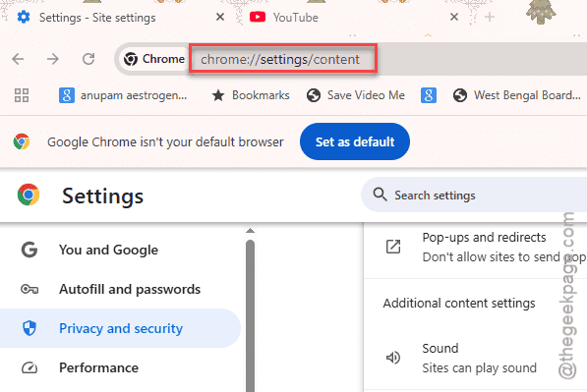Click the key icon beside Autofill
Image resolution: width=587 pixels, height=392 pixels.
[x=29, y=289]
